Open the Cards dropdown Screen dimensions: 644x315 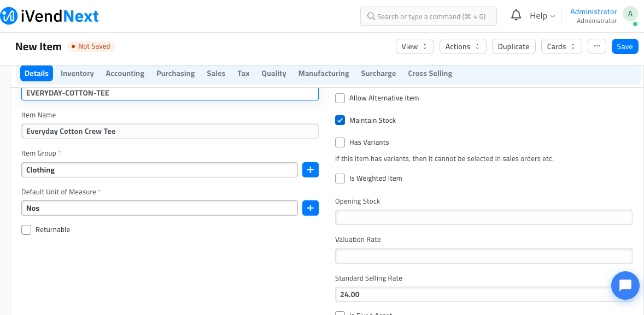[x=561, y=46]
